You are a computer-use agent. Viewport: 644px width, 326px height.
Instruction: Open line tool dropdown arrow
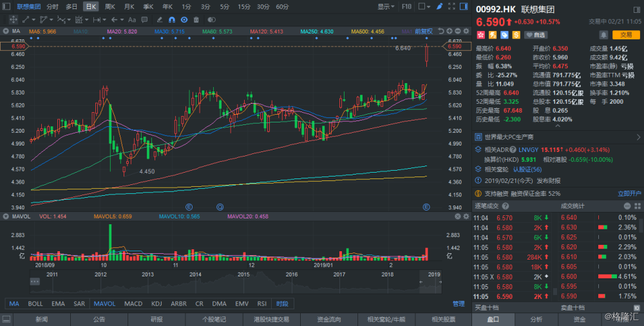(x=33, y=20)
